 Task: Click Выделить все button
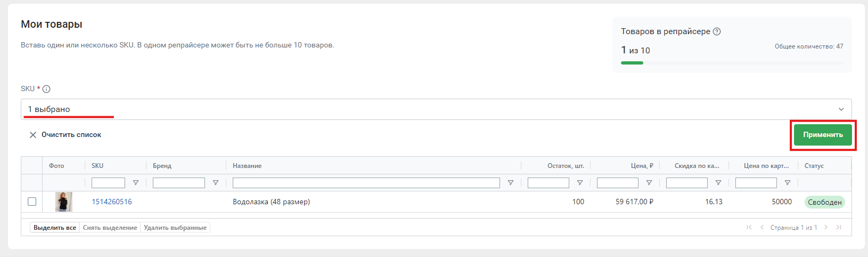click(x=55, y=228)
